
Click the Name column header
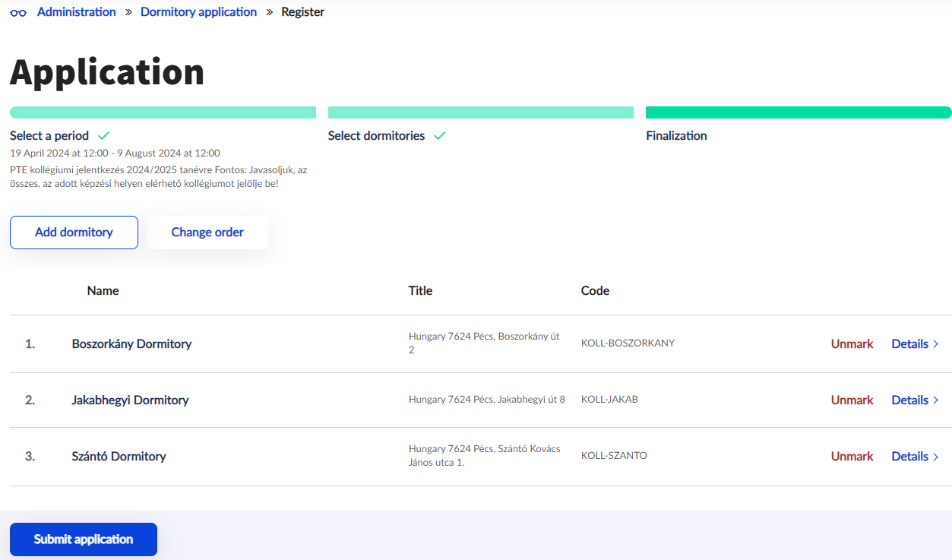tap(103, 290)
